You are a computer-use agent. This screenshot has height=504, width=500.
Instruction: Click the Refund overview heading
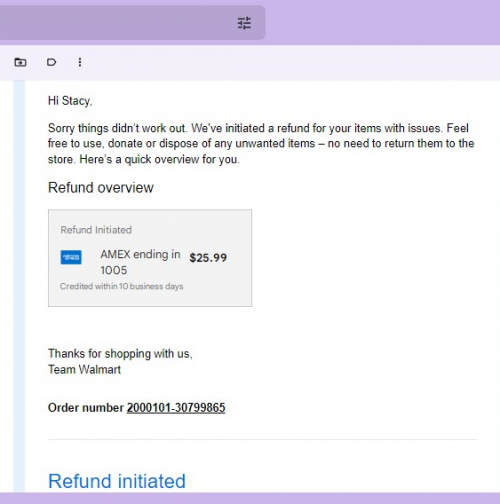101,188
